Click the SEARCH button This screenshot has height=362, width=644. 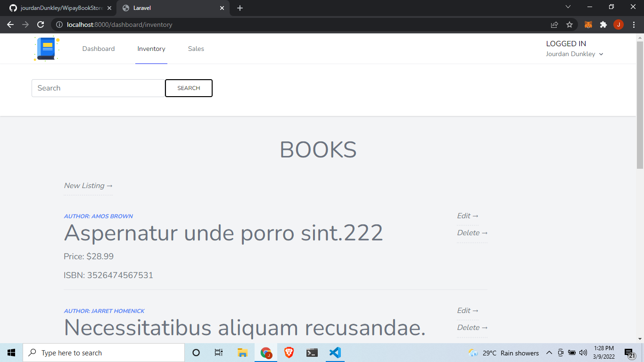click(x=189, y=88)
